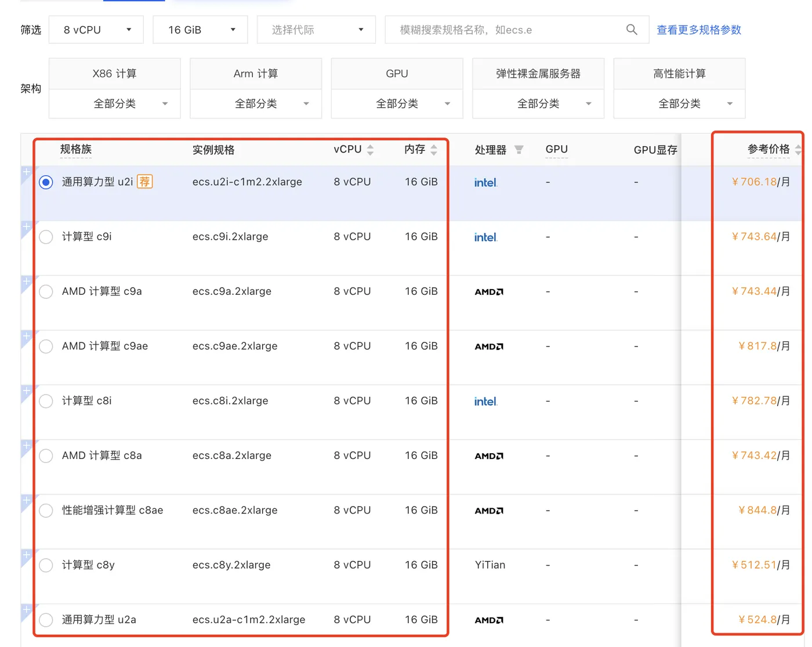The height and width of the screenshot is (647, 812).
Task: Open the 查看更多规格参数 link
Action: pos(699,30)
